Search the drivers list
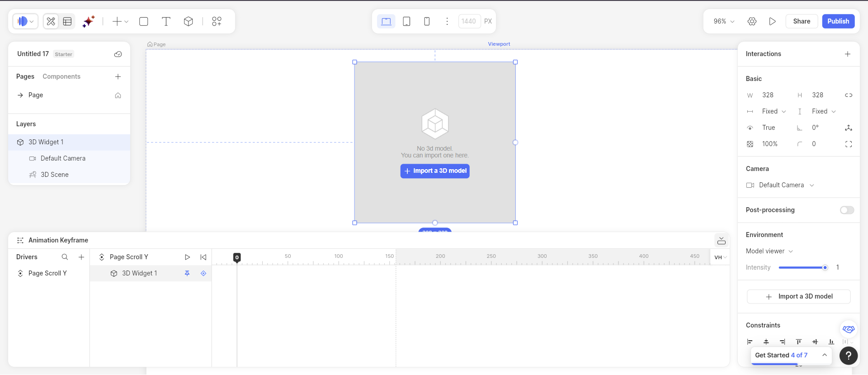 point(65,257)
